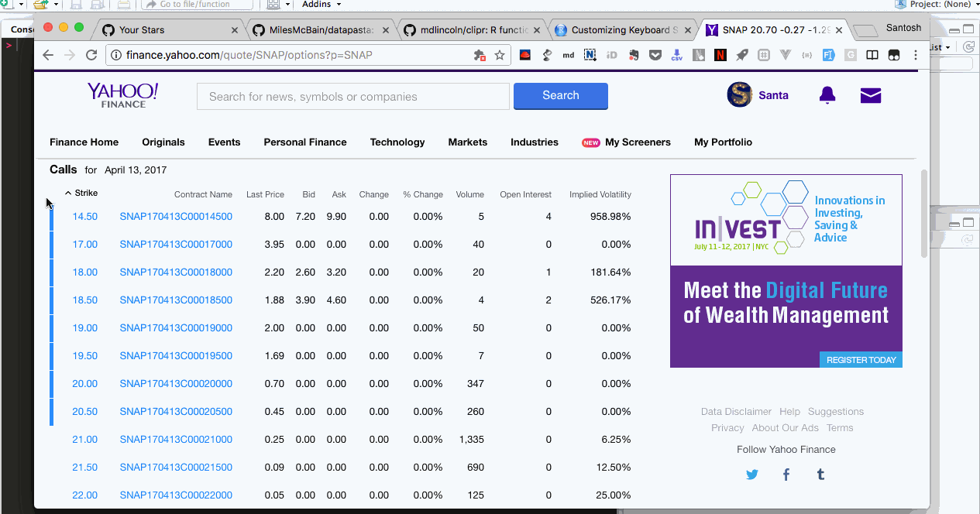Viewport: 980px width, 514px height.
Task: Open contract SNAP170413C00018000
Action: pyautogui.click(x=176, y=272)
